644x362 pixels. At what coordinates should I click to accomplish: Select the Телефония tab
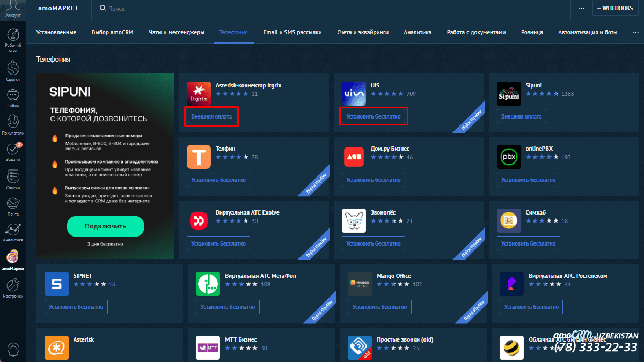click(x=233, y=32)
